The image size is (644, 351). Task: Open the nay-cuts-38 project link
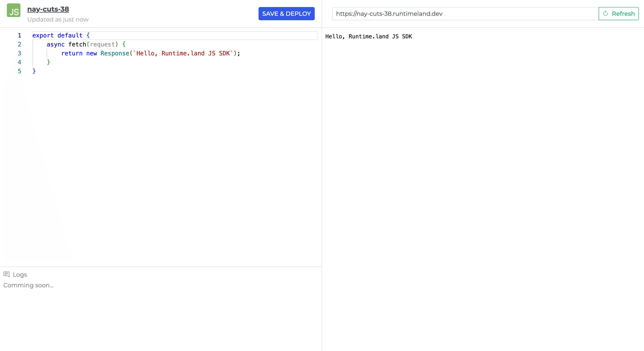[x=48, y=9]
